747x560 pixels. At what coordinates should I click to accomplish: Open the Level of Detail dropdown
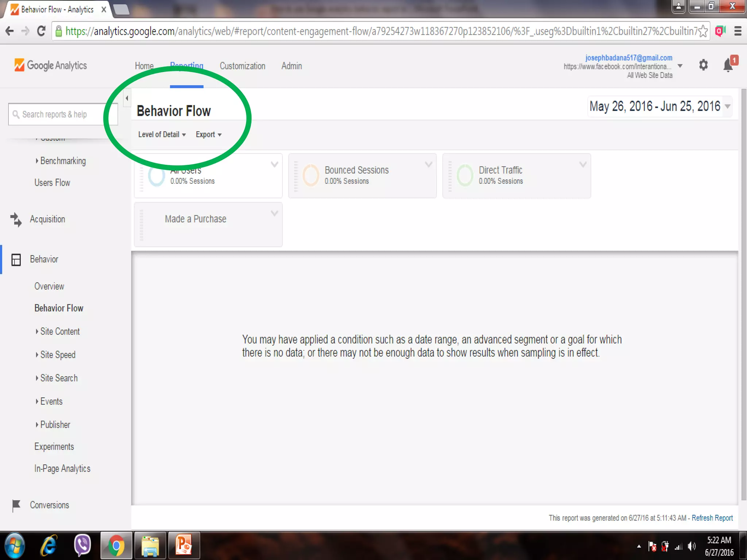pos(162,135)
